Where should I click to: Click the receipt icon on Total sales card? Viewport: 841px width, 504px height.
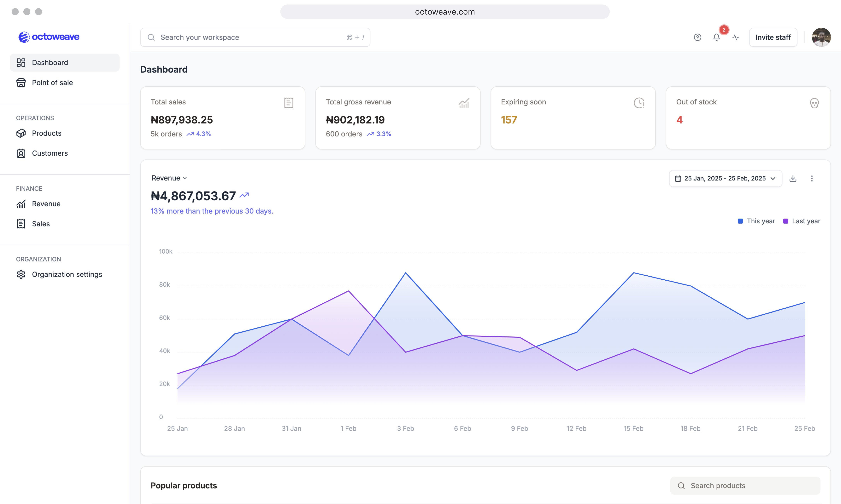(x=289, y=103)
